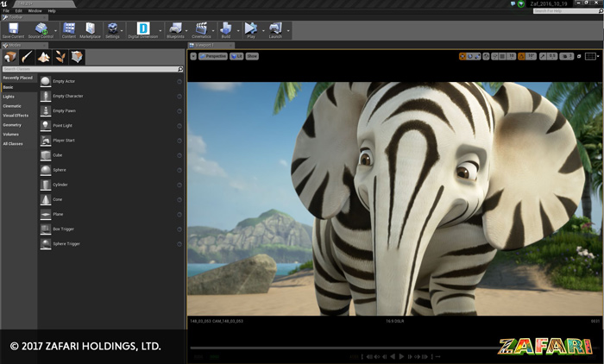This screenshot has height=364, width=604.
Task: Open the Edit menu
Action: coord(18,11)
